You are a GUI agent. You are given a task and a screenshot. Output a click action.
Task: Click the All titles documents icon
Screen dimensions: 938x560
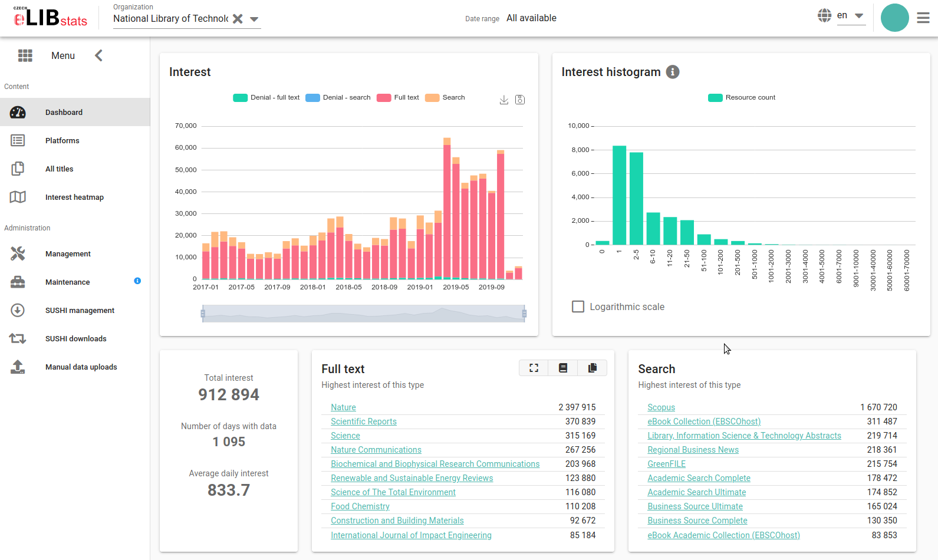[18, 169]
